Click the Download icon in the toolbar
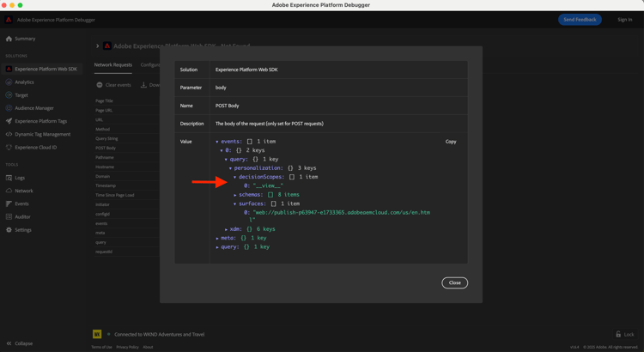Screen dimensions: 644x352 [x=143, y=85]
